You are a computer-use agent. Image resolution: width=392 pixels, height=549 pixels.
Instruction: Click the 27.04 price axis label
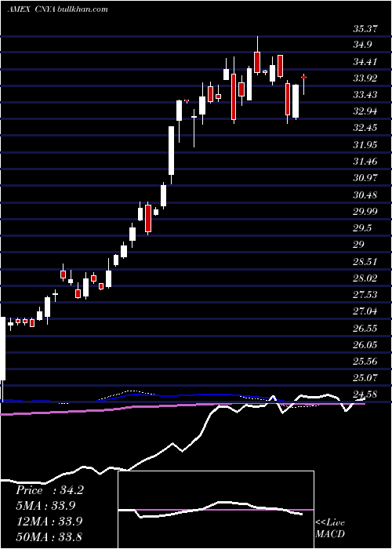[x=365, y=311]
